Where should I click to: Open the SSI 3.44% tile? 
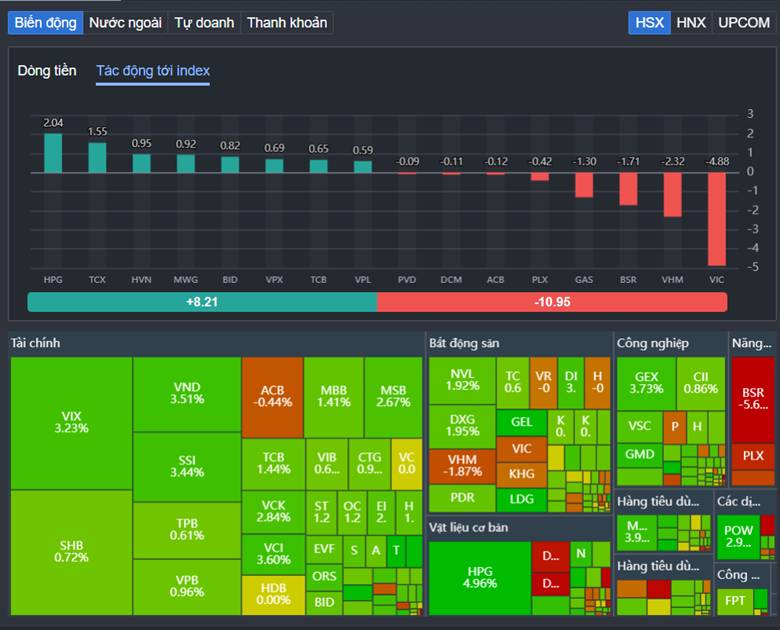click(187, 467)
